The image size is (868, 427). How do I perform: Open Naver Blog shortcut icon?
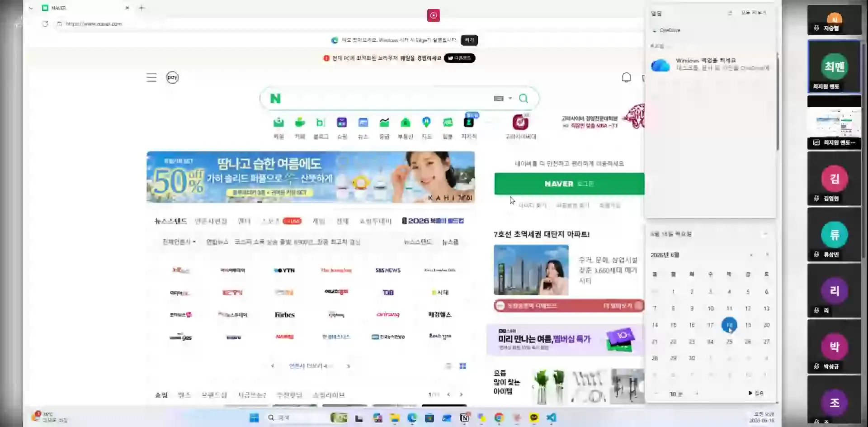click(321, 123)
